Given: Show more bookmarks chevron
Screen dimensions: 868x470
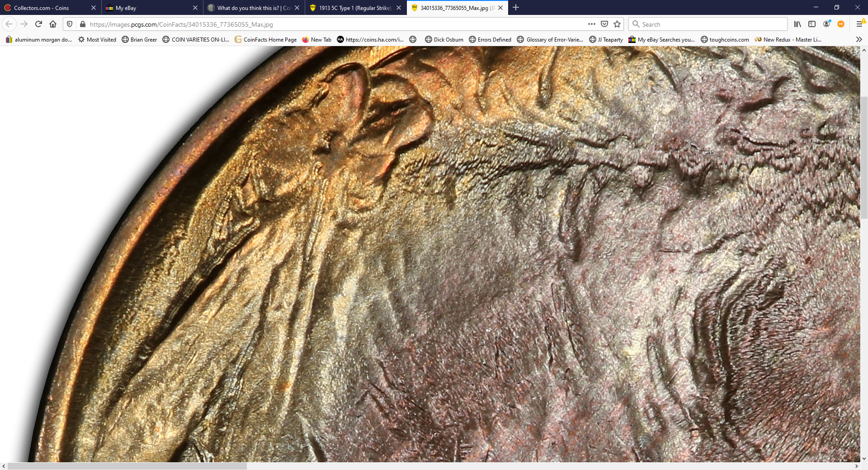Looking at the screenshot, I should (859, 39).
